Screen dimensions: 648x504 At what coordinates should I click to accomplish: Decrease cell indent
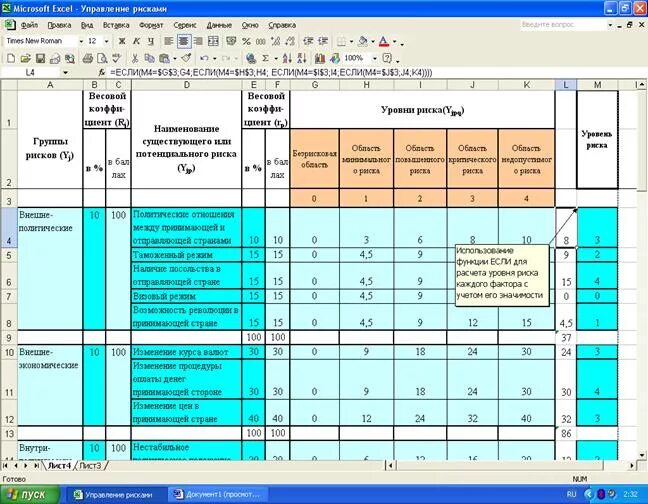308,41
